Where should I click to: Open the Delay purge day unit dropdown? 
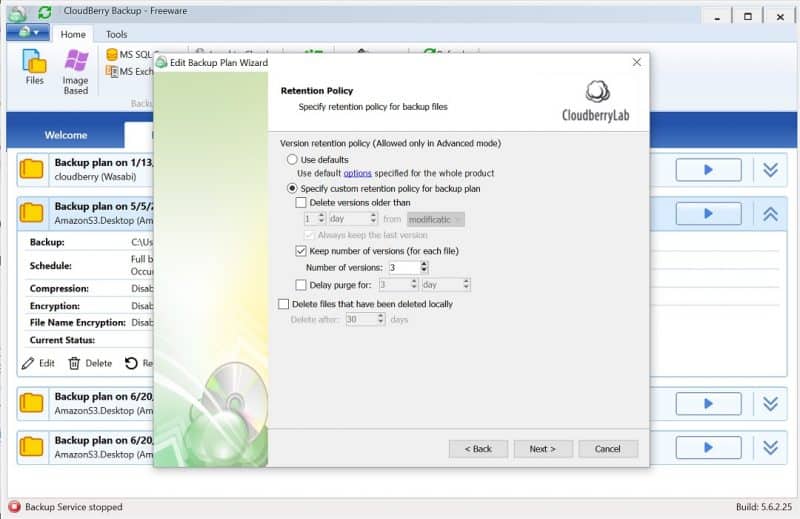[x=446, y=285]
